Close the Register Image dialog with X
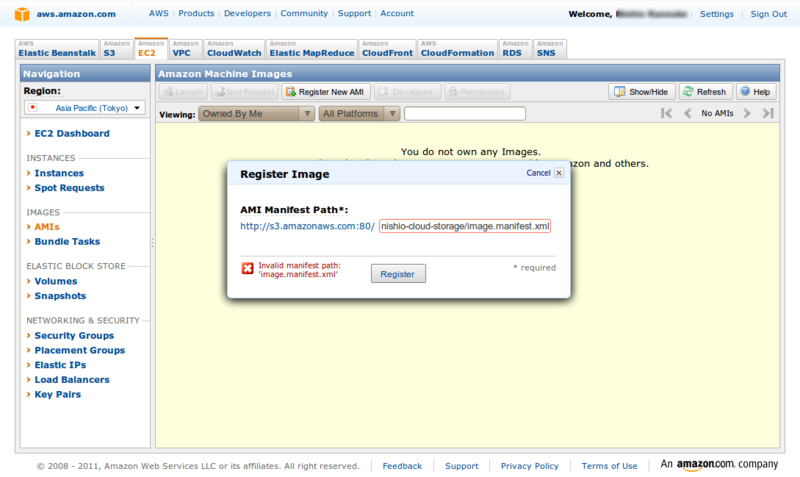Viewport: 800px width, 477px height. pos(559,173)
